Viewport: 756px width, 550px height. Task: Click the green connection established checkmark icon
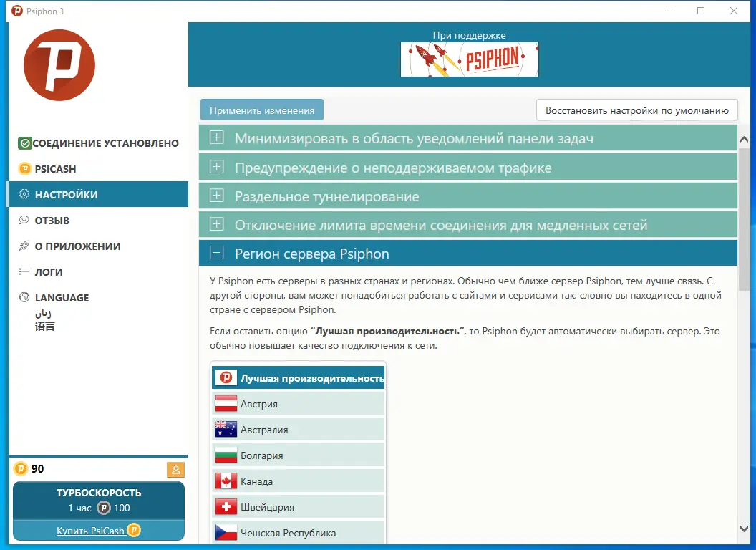[x=24, y=143]
